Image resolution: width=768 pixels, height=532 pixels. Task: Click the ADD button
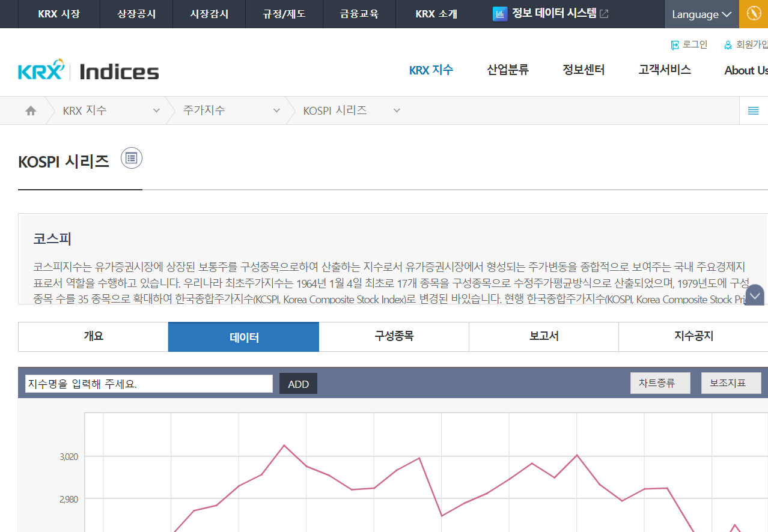[298, 383]
